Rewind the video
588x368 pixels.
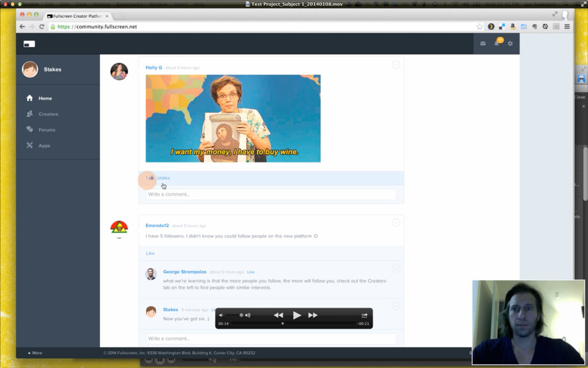point(278,316)
